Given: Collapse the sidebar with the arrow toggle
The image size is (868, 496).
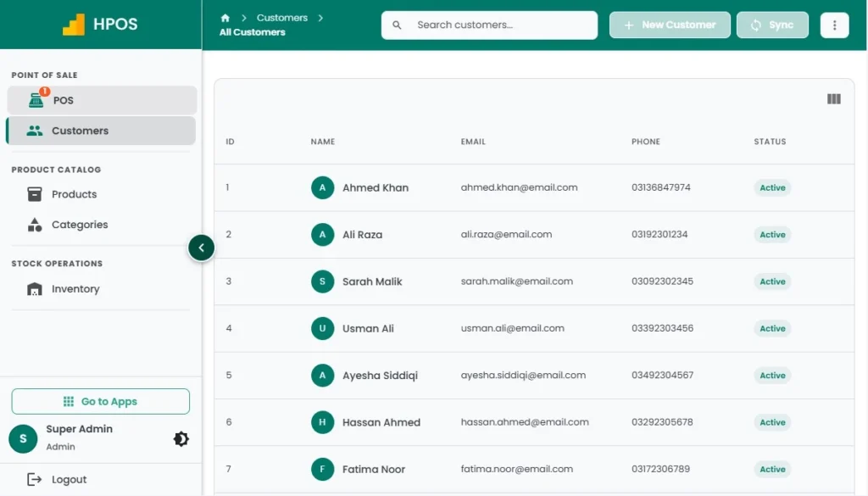Looking at the screenshot, I should click(x=201, y=248).
